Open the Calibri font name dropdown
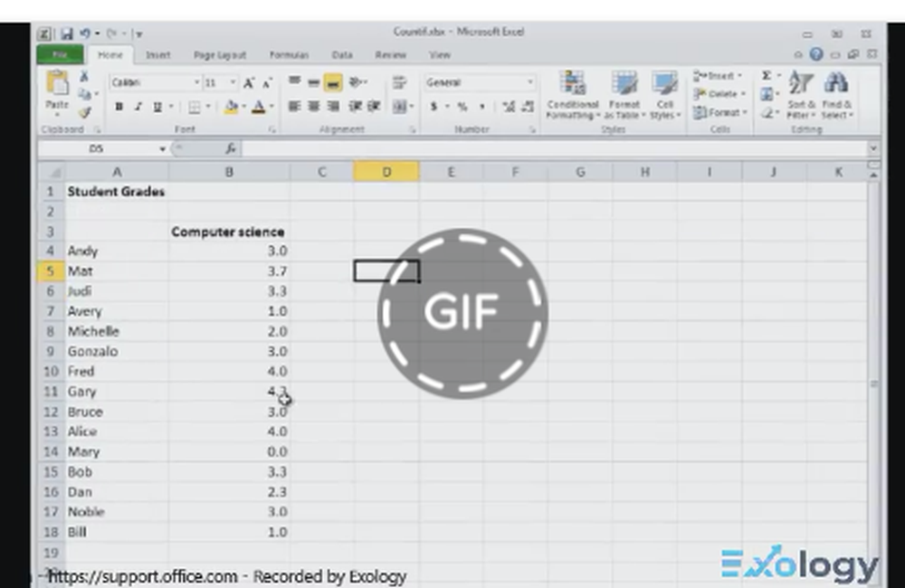The width and height of the screenshot is (905, 588). [196, 82]
